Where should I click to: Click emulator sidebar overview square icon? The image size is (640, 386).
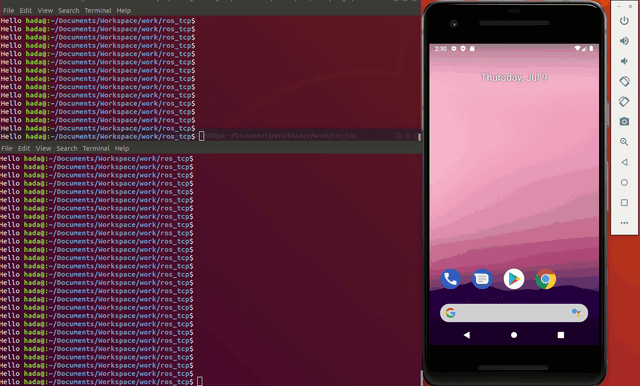click(x=624, y=202)
